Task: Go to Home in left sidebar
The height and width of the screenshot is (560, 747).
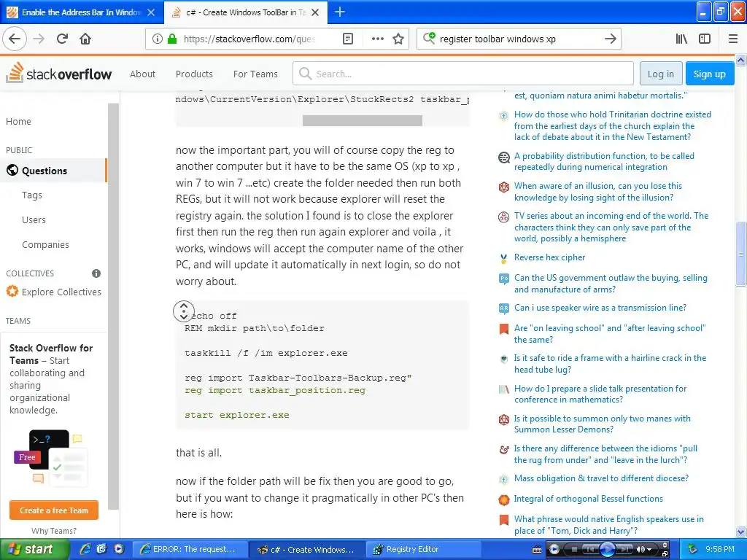Action: [x=18, y=122]
